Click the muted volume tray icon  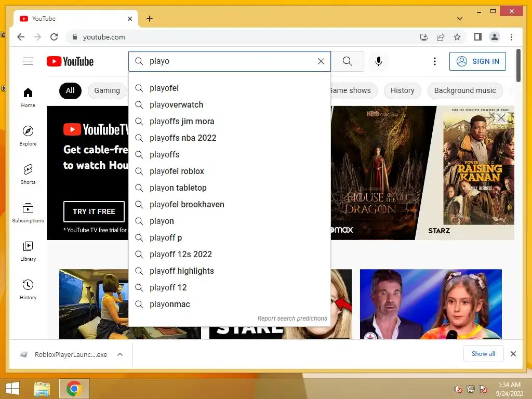point(458,389)
